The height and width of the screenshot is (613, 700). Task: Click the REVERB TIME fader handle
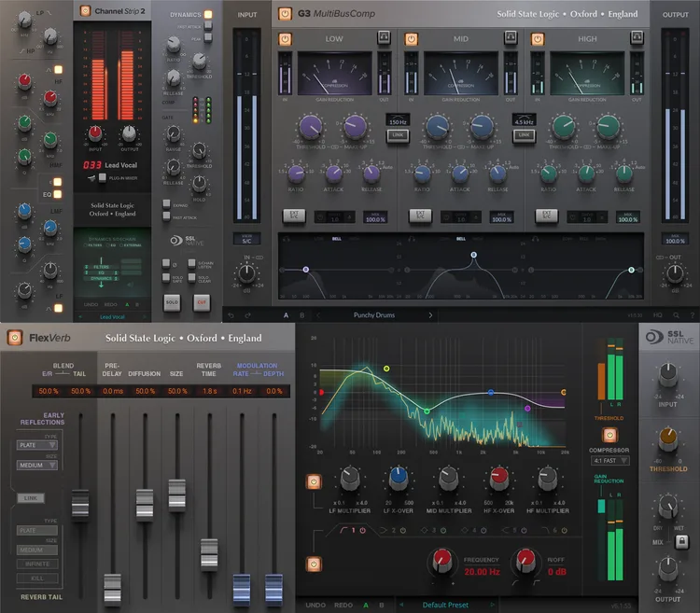(x=209, y=554)
